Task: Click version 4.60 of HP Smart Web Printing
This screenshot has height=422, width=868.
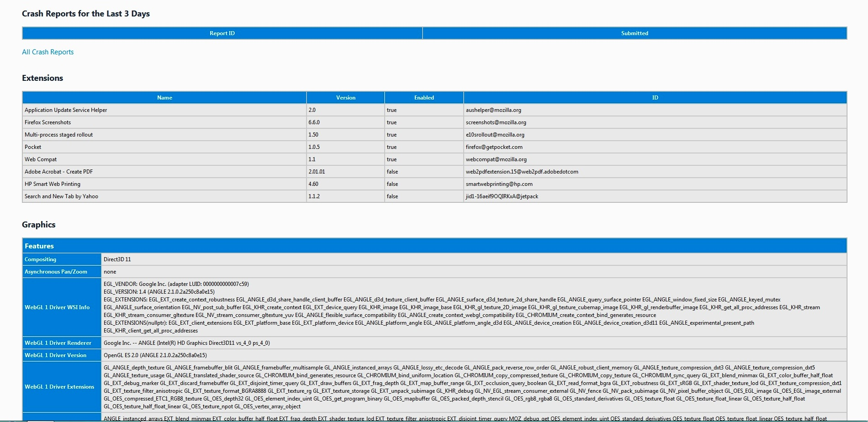Action: tap(313, 184)
